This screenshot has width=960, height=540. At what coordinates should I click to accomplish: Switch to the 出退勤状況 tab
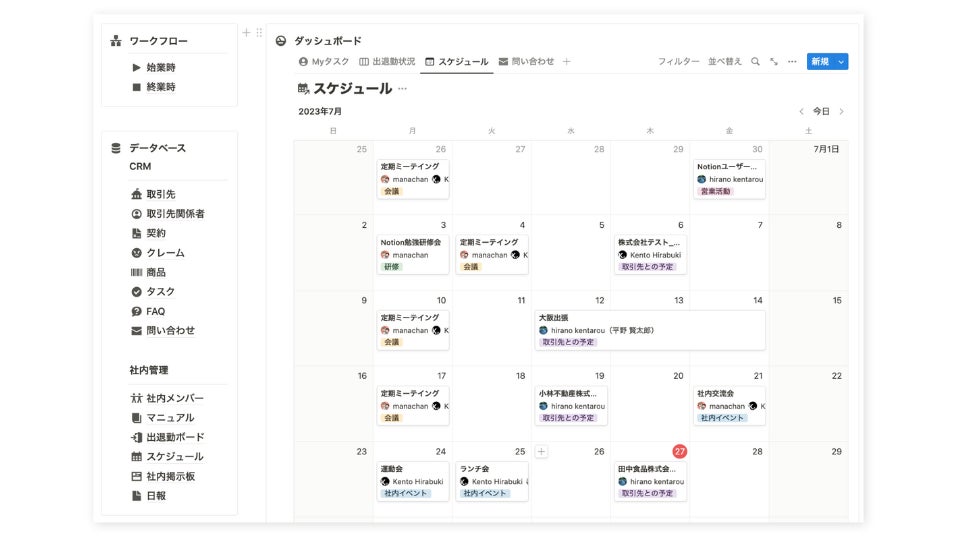[387, 62]
